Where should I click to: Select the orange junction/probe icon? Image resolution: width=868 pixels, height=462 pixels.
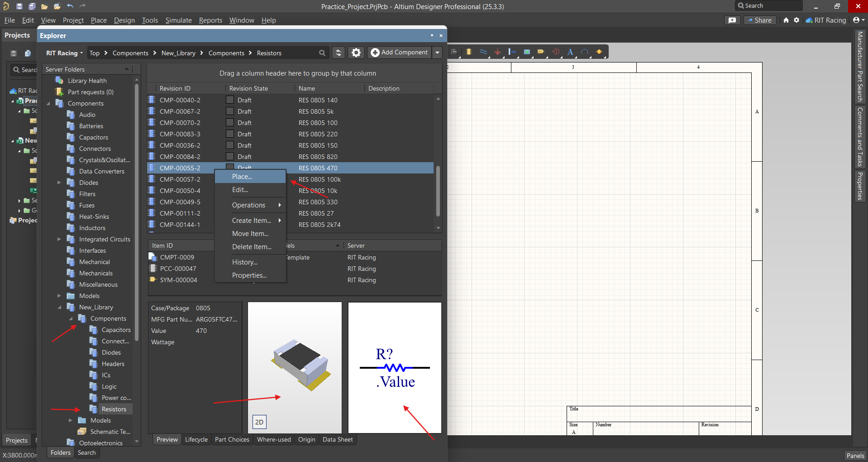[x=599, y=52]
